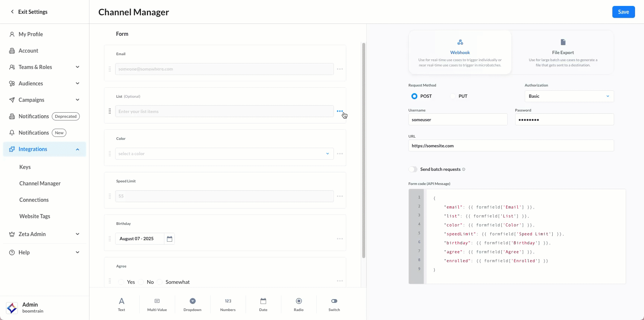Add a Date field to form

click(263, 304)
